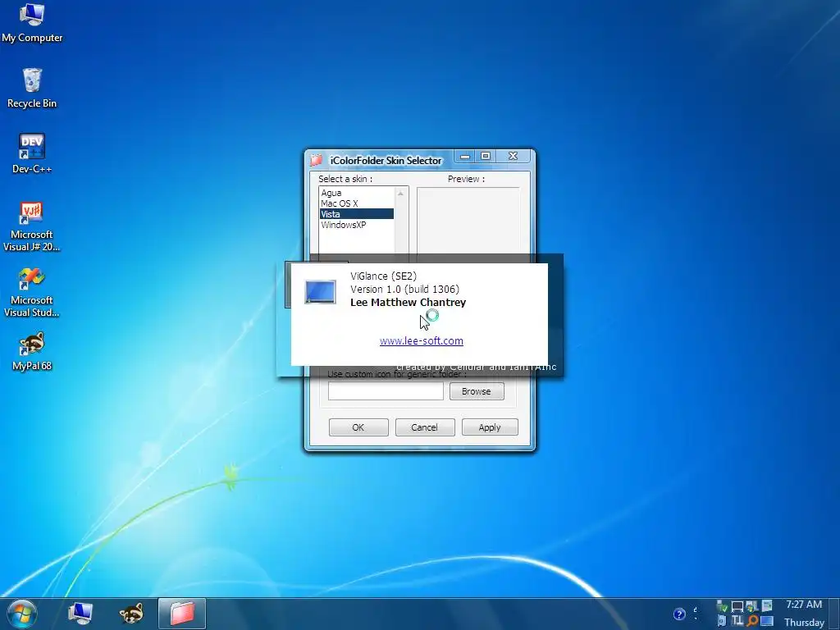
Task: Click the MyPal raccoon taskbar icon
Action: point(131,614)
